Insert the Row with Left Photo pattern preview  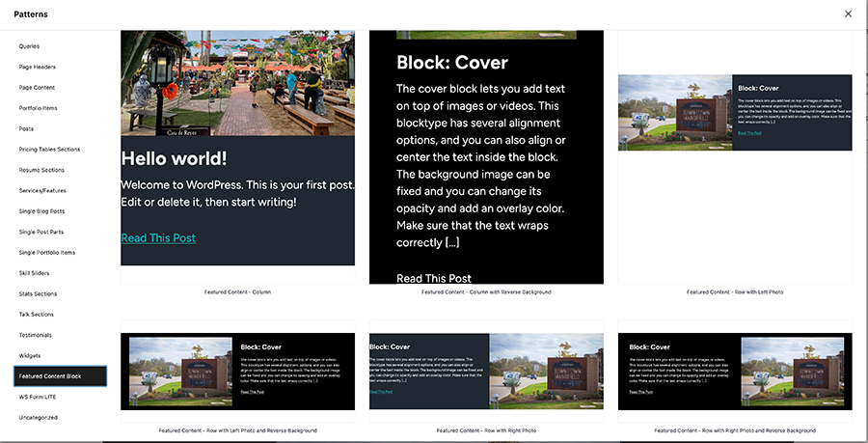pos(735,157)
